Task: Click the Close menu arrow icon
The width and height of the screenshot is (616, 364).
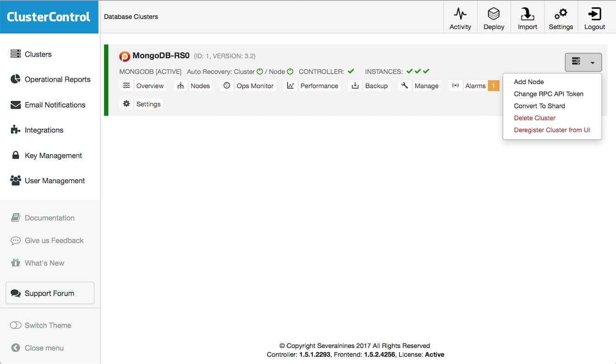Action: click(x=16, y=348)
